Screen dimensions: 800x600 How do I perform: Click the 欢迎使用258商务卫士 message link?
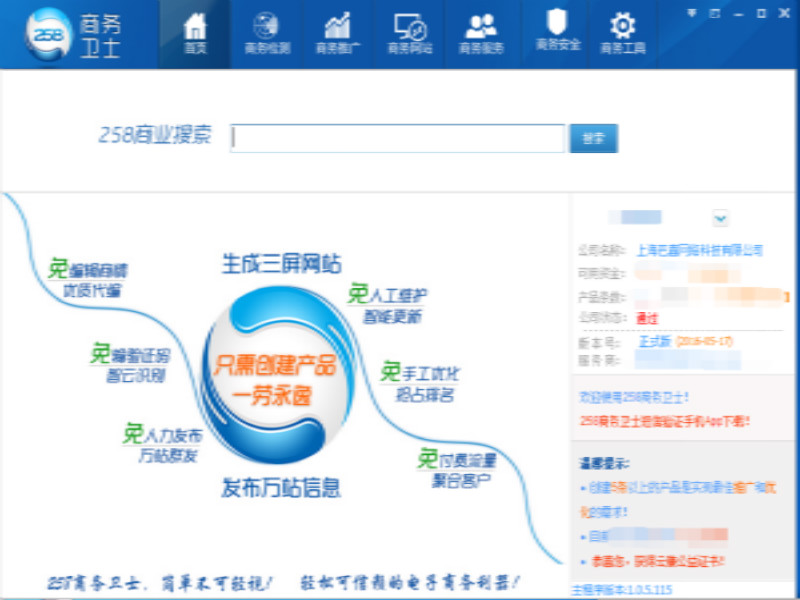[x=633, y=397]
